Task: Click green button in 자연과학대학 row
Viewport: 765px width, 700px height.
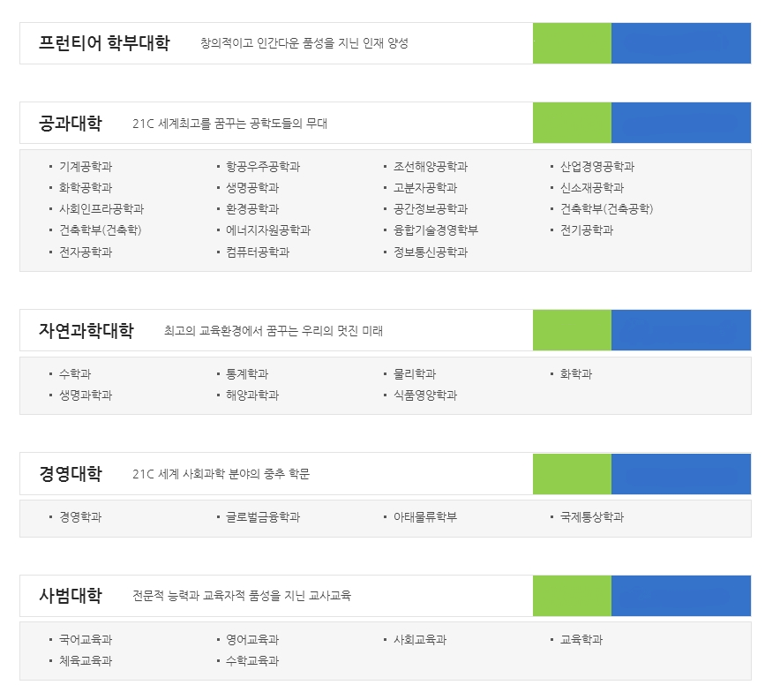Action: click(572, 330)
